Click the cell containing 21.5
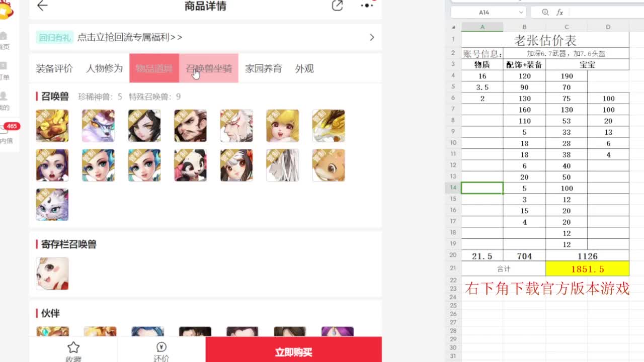 point(482,256)
